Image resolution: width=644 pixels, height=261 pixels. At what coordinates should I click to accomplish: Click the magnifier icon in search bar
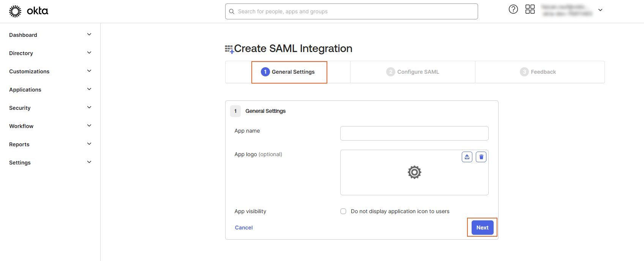tap(232, 11)
